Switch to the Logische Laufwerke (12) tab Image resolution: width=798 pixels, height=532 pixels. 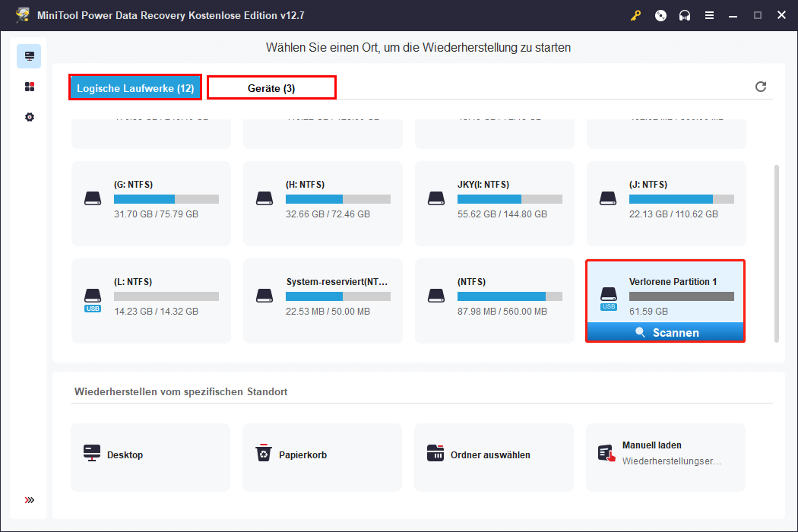tap(135, 87)
